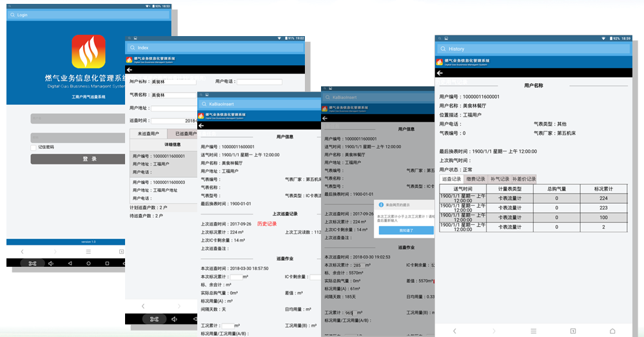Tap the battery indicator in the History window's status bar

[x=612, y=38]
